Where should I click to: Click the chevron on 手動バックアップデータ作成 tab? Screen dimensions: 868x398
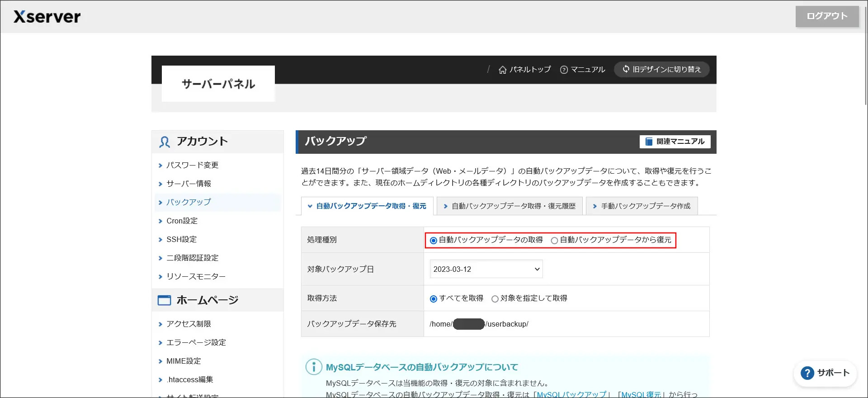tap(595, 206)
